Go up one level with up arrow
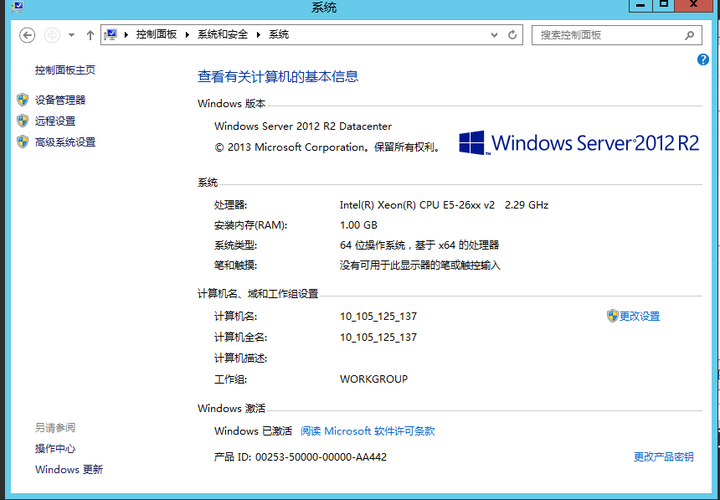Image resolution: width=720 pixels, height=500 pixels. 90,35
